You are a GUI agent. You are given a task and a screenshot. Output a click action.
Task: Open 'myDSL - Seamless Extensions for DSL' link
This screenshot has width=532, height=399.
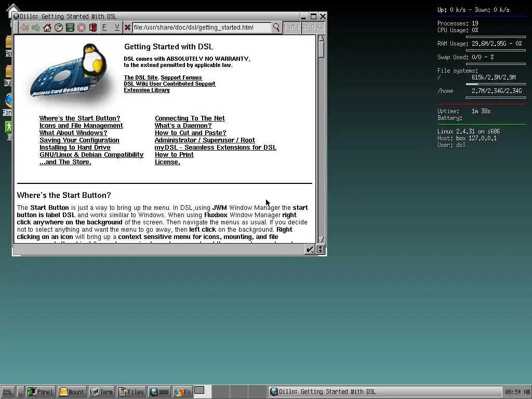point(216,148)
